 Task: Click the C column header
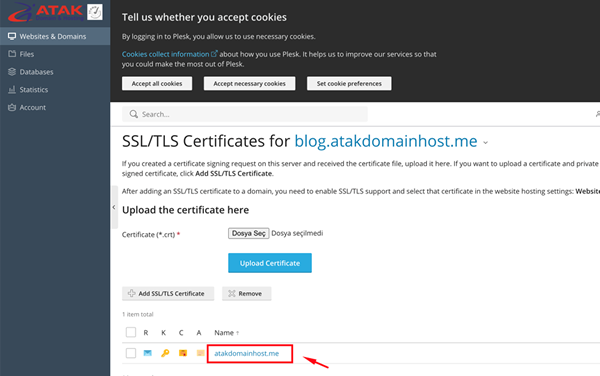[181, 333]
